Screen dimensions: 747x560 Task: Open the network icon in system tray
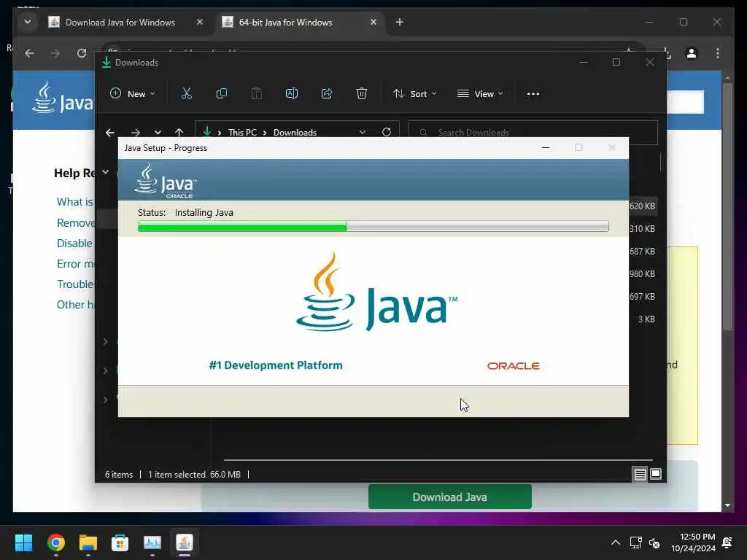(x=635, y=542)
